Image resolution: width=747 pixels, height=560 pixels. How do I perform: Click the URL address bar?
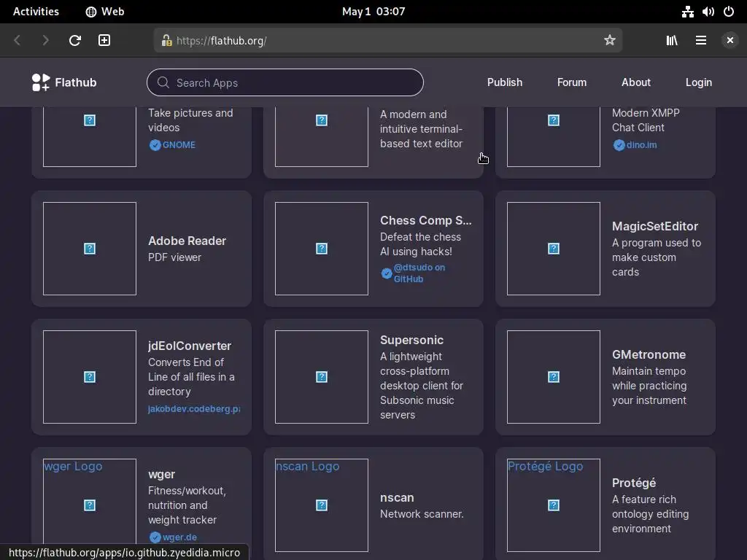point(388,41)
